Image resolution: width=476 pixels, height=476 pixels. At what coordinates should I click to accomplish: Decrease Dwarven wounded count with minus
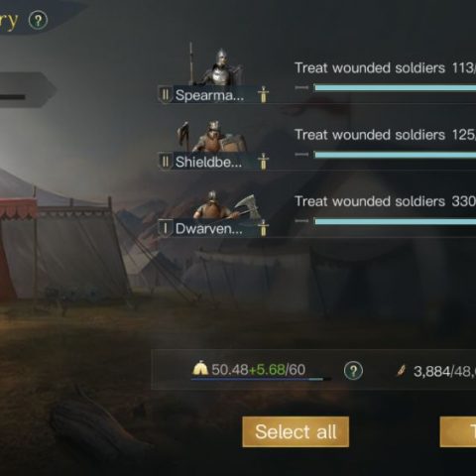pos(301,221)
